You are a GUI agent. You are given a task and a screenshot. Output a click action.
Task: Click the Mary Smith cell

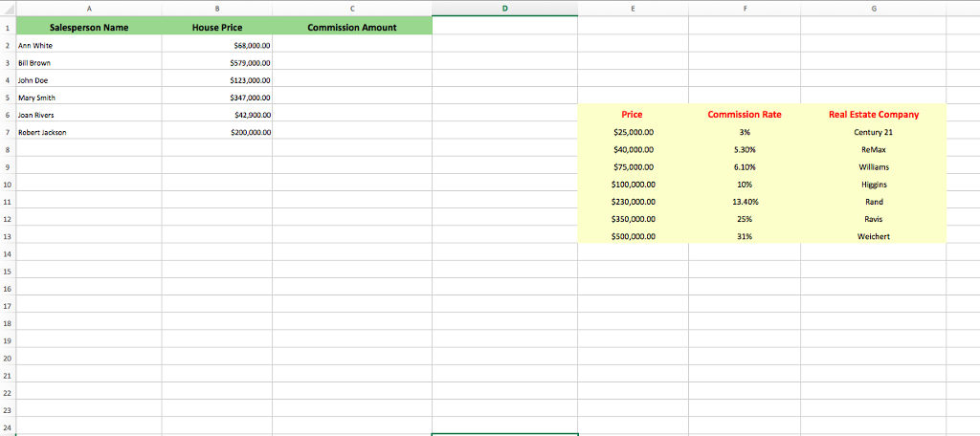coord(89,98)
